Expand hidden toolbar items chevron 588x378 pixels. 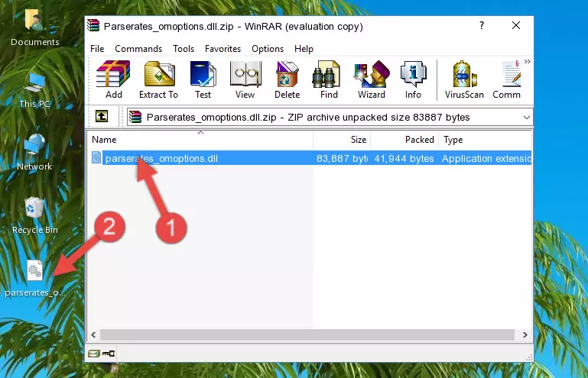coord(528,61)
